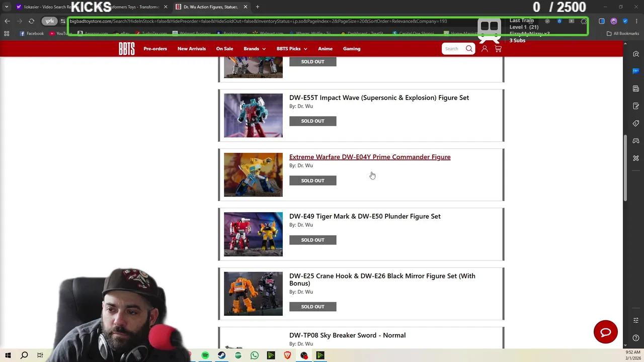Click the magnifier icon in the search box
This screenshot has height=362, width=644.
point(469,49)
